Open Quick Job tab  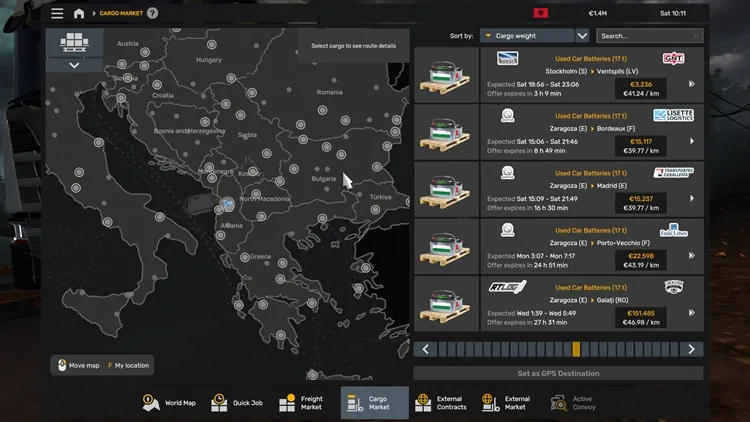[237, 403]
